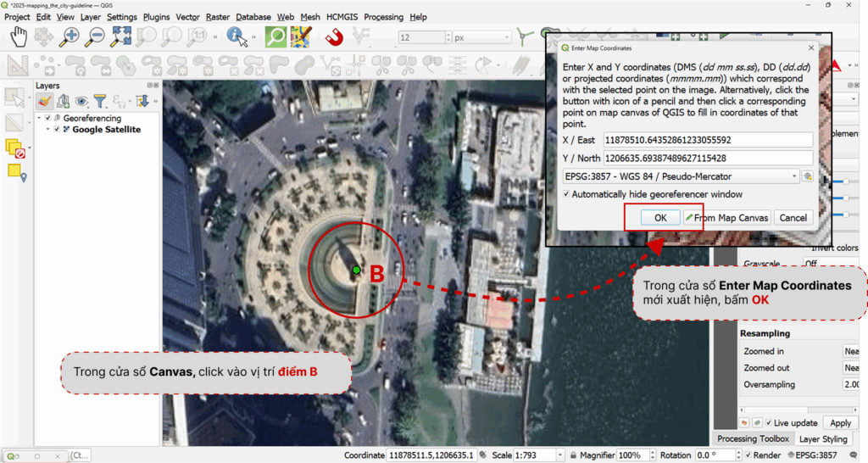Toggle the Render checkbox in status bar
The width and height of the screenshot is (868, 463).
coord(748,455)
